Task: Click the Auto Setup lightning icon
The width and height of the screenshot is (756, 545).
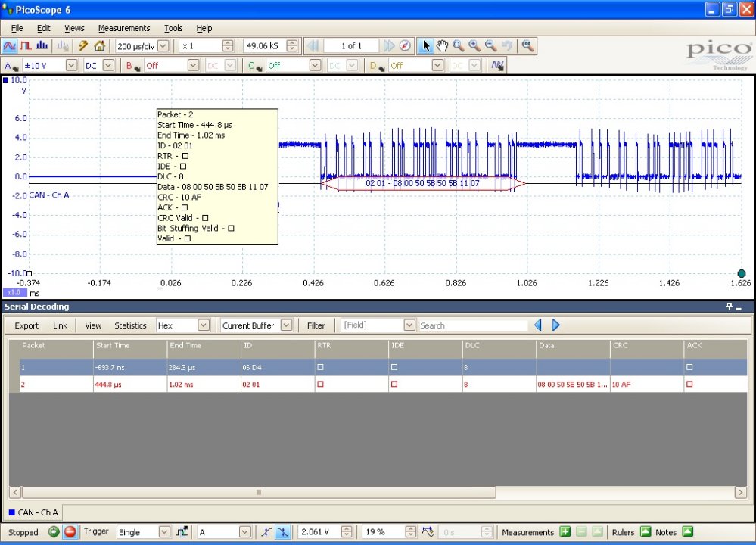Action: pyautogui.click(x=83, y=46)
